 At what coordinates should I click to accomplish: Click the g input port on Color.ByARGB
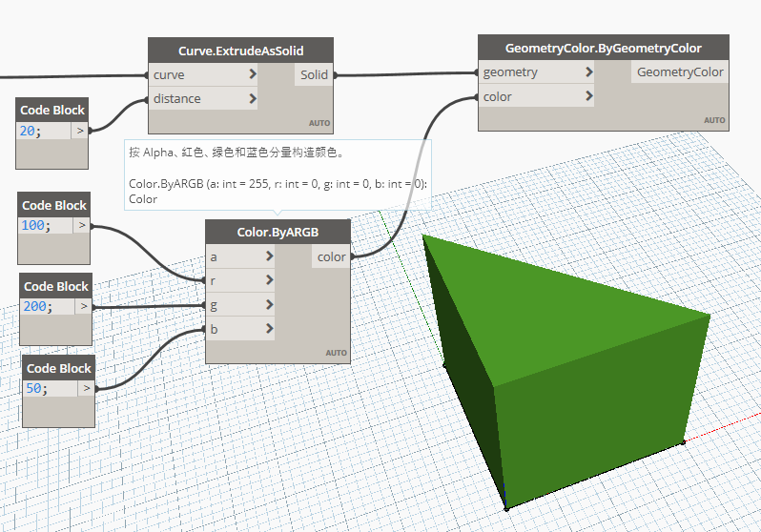point(240,305)
